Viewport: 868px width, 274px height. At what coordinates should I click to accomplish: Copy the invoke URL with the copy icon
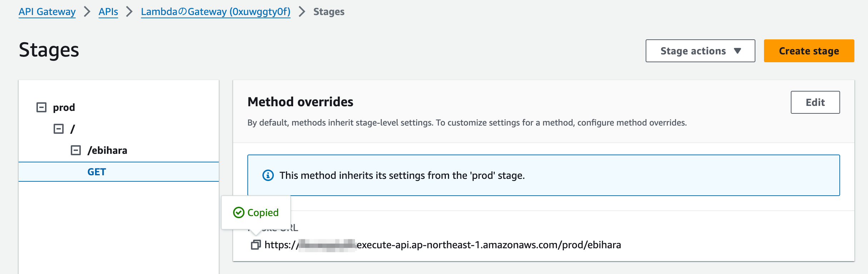(x=256, y=245)
